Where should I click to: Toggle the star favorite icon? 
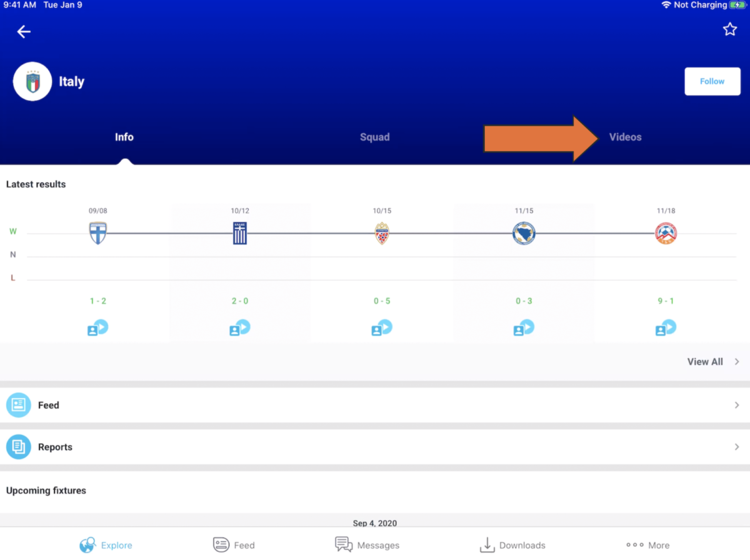[x=730, y=29]
